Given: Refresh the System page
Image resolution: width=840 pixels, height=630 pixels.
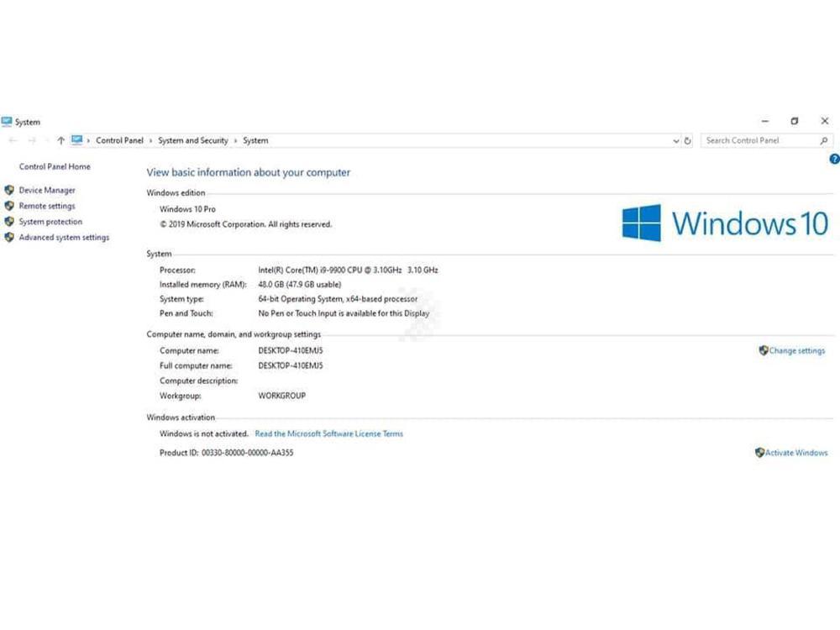Looking at the screenshot, I should 688,141.
